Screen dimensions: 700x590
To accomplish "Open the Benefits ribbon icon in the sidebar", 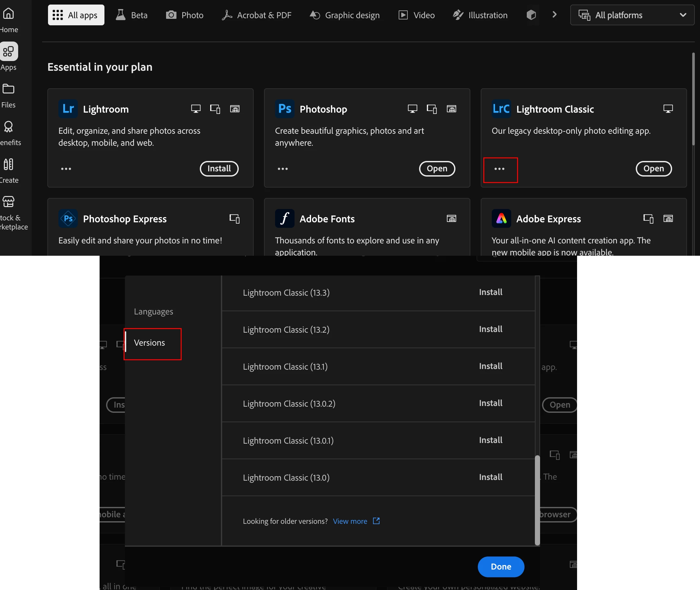I will click(8, 127).
